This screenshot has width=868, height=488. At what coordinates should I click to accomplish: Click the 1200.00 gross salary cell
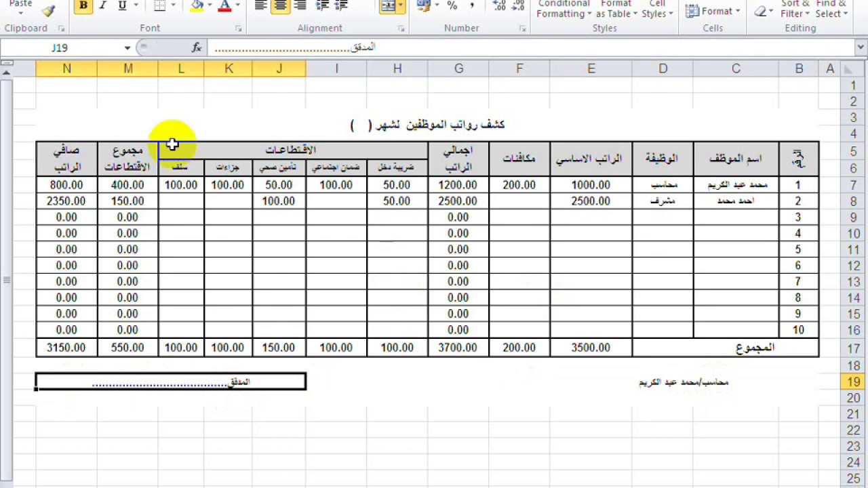click(x=458, y=185)
